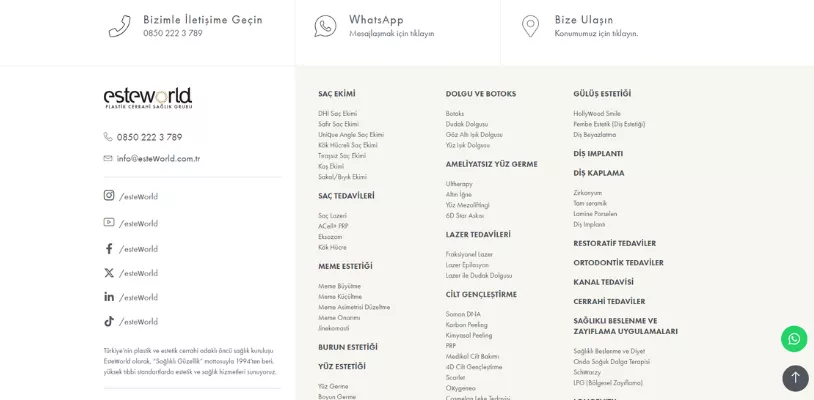Select the DOLGU VE BOTOKS heading
The width and height of the screenshot is (814, 400).
[481, 94]
